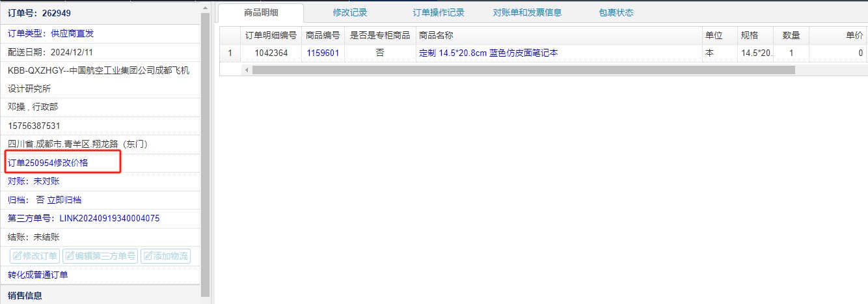Click the 立即归档 link
This screenshot has width=868, height=304.
point(64,200)
